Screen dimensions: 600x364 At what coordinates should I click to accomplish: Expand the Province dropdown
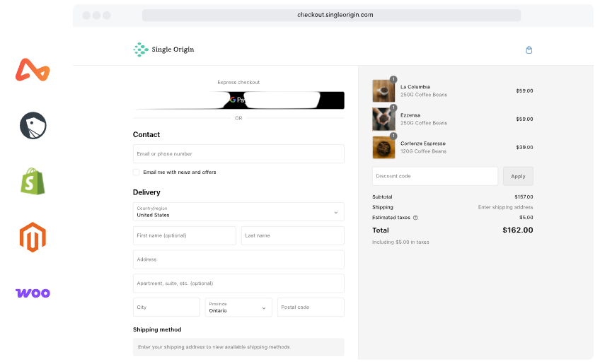pos(238,307)
